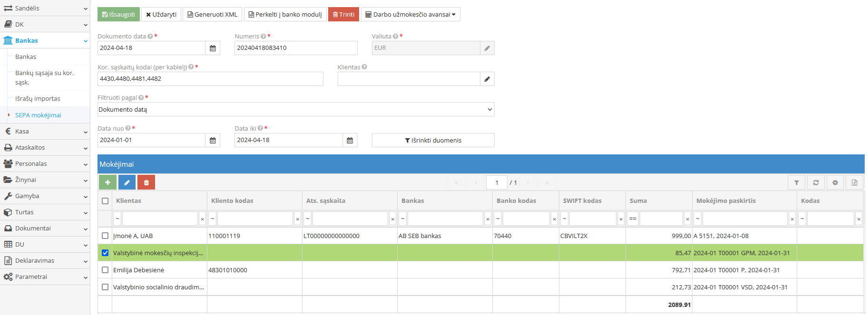The image size is (868, 315).
Task: Click the green add payment plus icon
Action: point(107,182)
